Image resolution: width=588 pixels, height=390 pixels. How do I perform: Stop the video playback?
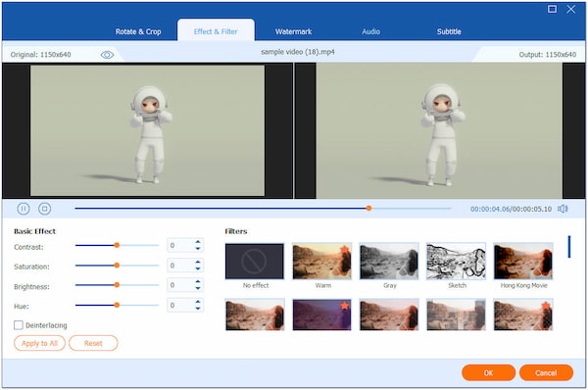45,209
